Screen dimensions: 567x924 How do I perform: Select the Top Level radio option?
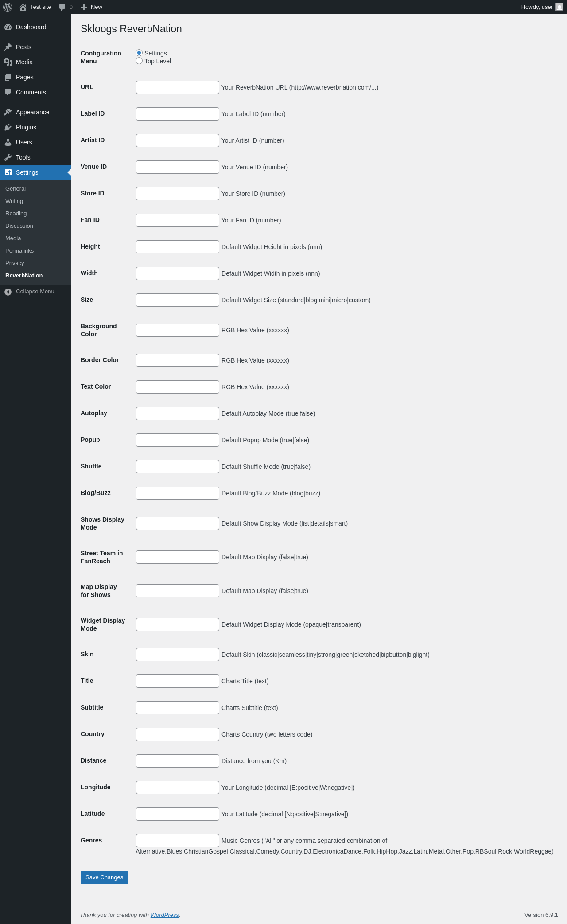coord(139,61)
